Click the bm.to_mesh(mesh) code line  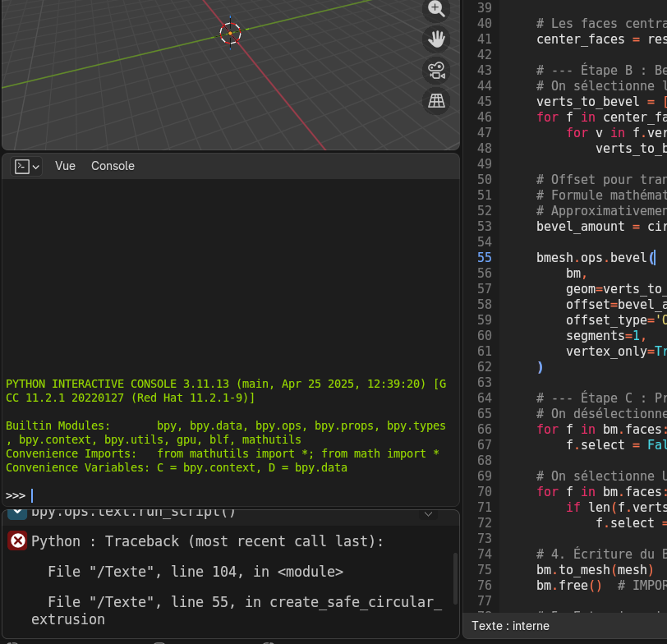point(593,569)
